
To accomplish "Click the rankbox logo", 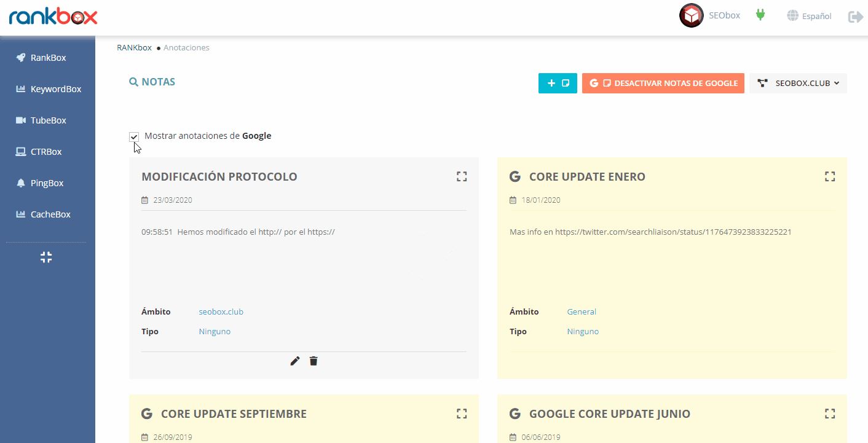I will point(53,16).
